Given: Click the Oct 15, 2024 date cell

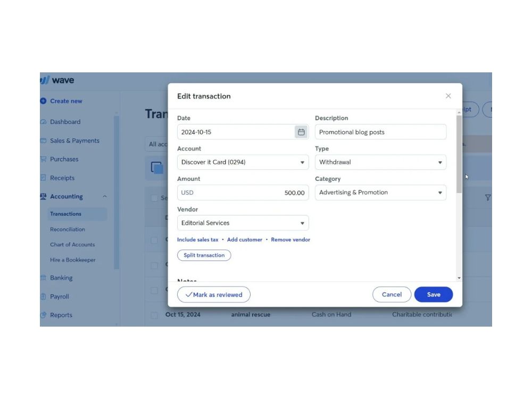Looking at the screenshot, I should (x=183, y=314).
